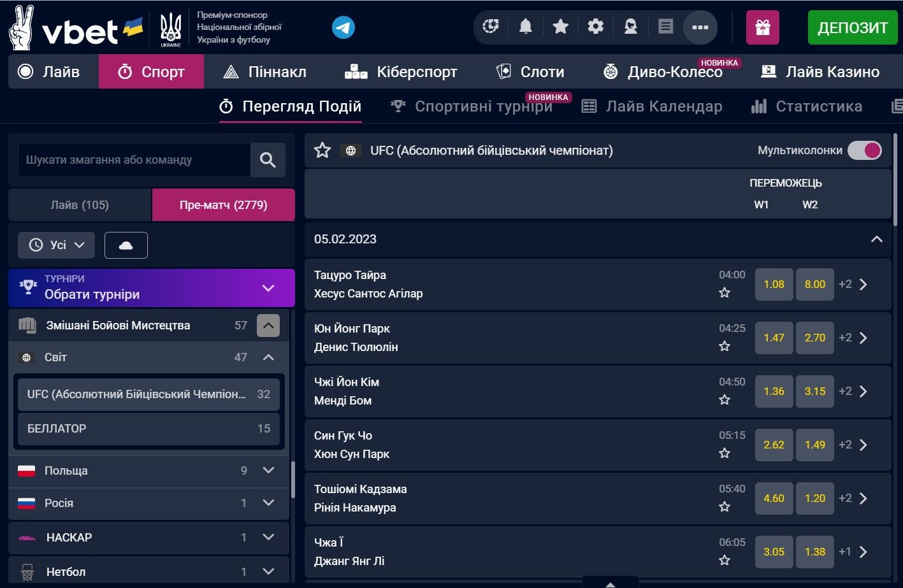Select odds 2.62 for Син Гук Чо

[x=774, y=445]
